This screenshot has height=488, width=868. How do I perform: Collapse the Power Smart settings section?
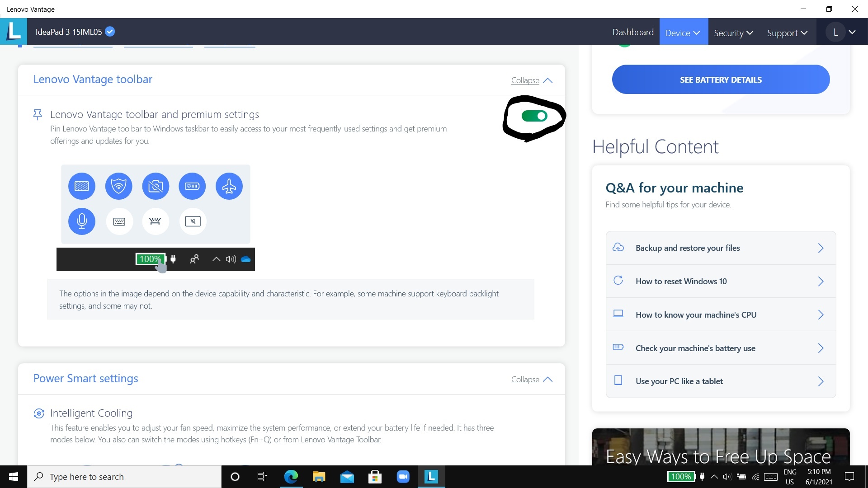pyautogui.click(x=532, y=380)
